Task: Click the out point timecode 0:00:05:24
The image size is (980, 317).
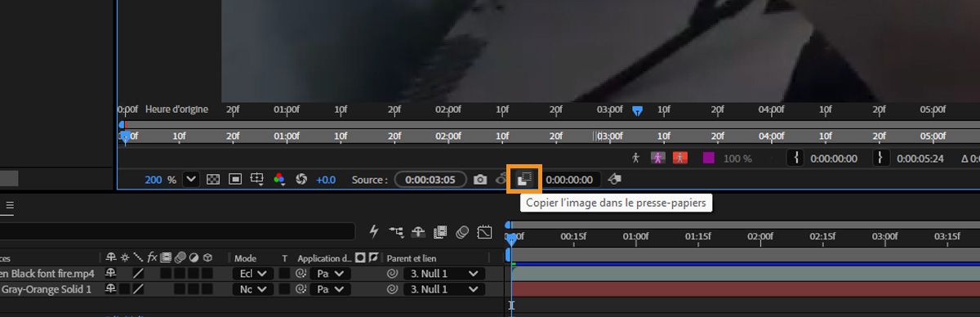Action: [920, 158]
